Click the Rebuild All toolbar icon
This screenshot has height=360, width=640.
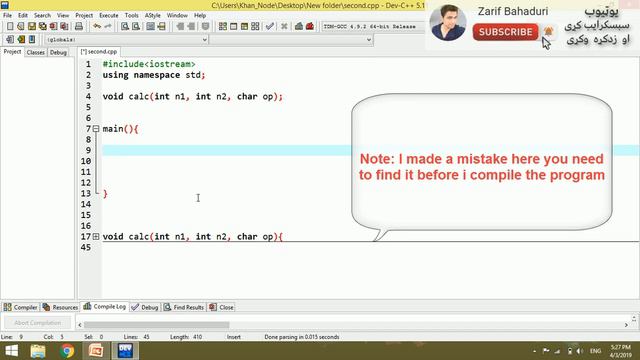255,27
